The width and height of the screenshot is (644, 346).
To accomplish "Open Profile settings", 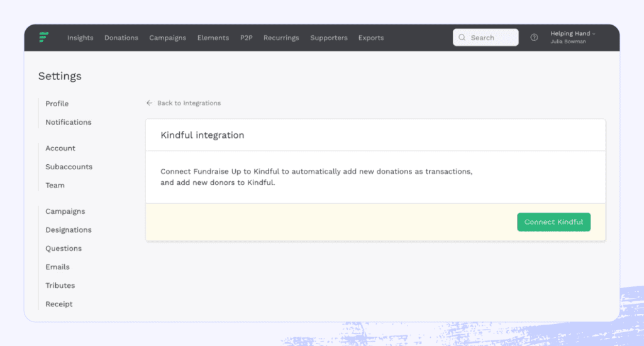I will (x=57, y=104).
